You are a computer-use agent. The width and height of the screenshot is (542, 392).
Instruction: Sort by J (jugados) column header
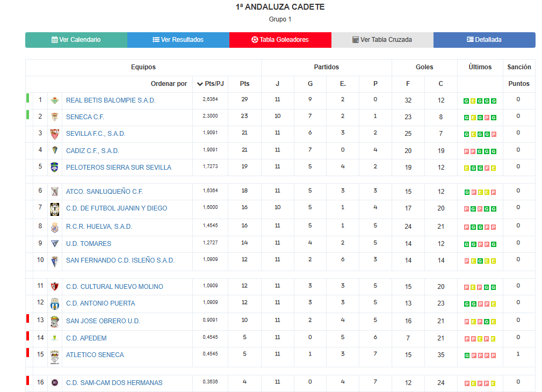(x=277, y=84)
